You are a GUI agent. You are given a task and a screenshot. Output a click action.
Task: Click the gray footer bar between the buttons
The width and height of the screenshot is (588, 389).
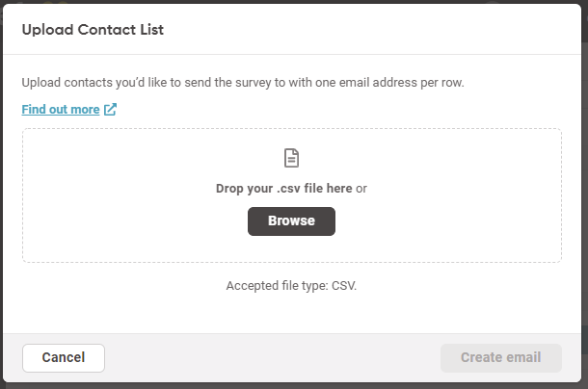pyautogui.click(x=270, y=357)
